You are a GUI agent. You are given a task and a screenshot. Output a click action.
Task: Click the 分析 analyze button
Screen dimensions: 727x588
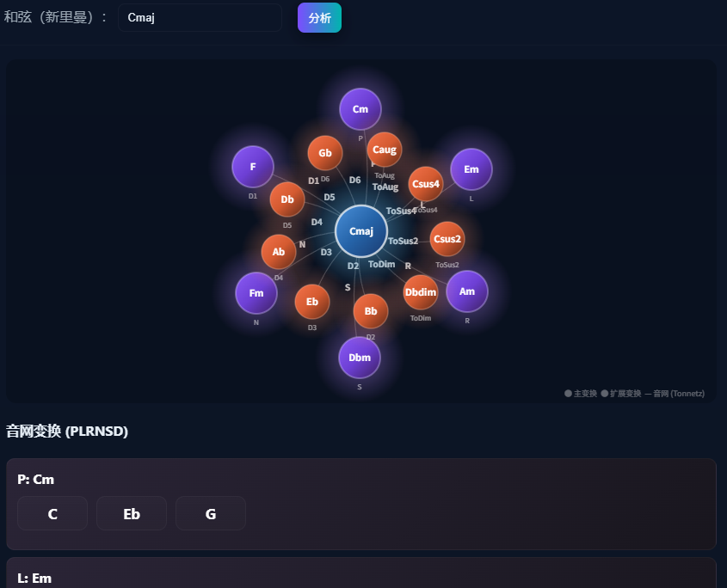point(319,17)
